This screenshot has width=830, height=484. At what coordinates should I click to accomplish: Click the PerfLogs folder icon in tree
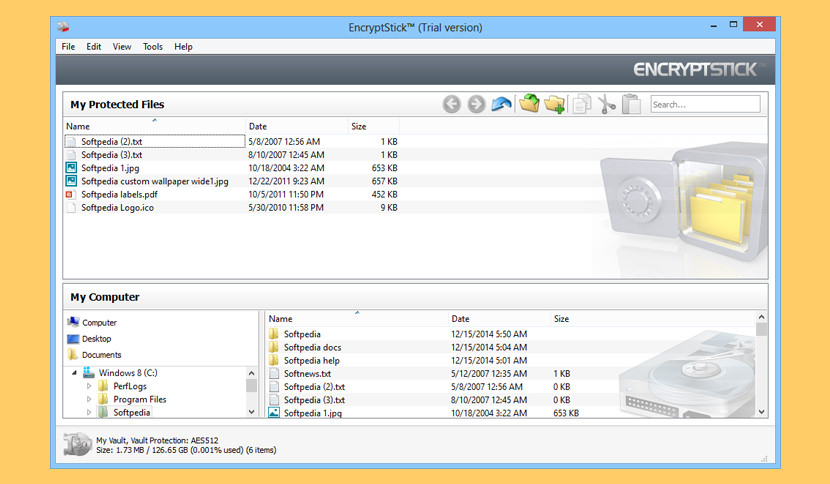pos(104,386)
